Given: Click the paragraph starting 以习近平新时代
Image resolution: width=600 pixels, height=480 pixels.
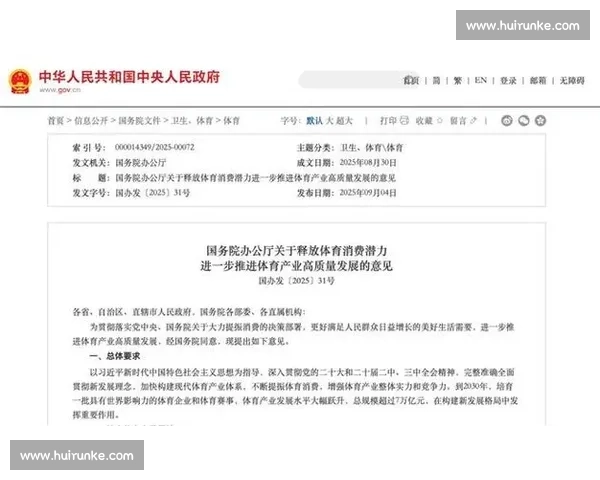Looking at the screenshot, I should click(295, 393).
